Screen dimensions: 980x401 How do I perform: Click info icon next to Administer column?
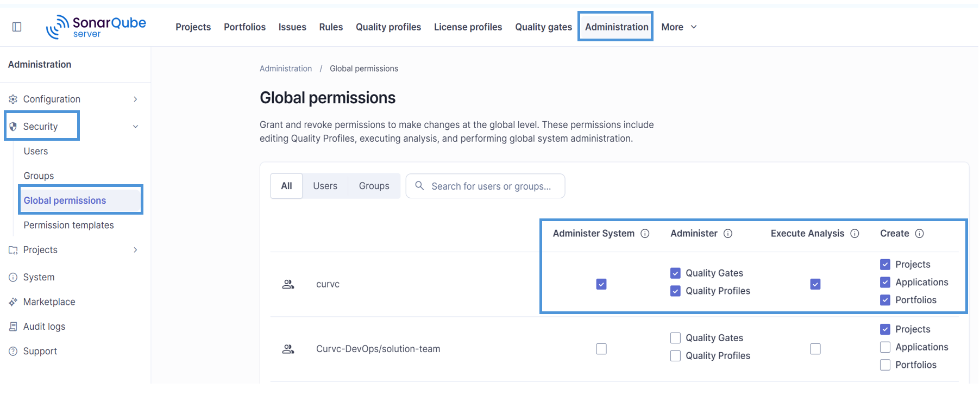728,234
